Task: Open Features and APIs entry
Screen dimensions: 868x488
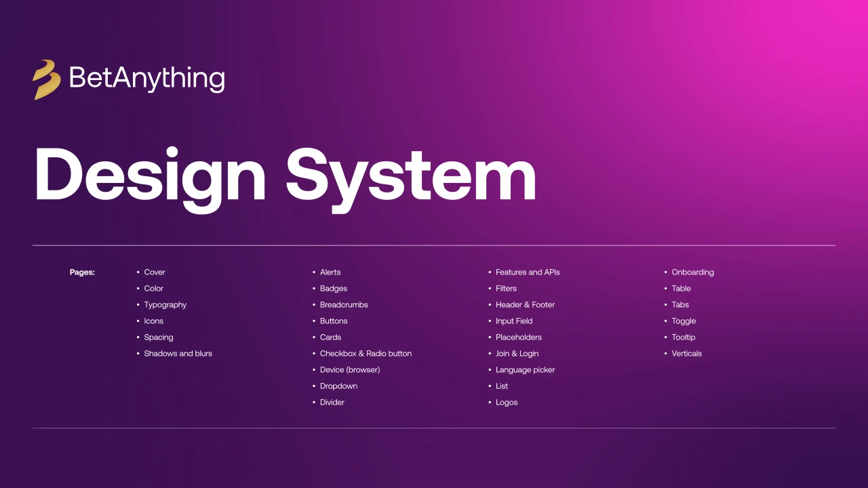Action: [x=528, y=272]
